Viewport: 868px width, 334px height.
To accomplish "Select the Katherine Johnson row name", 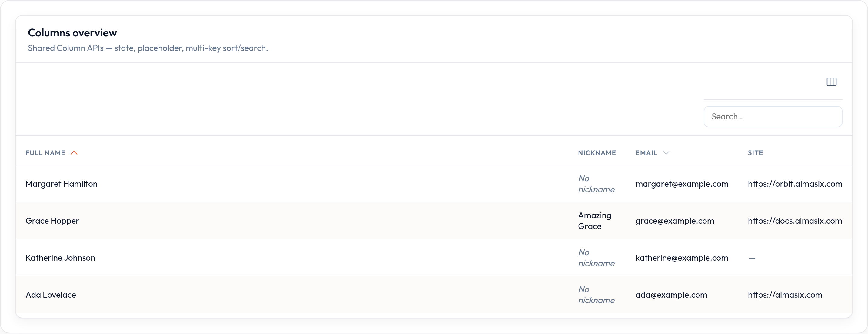I will [x=60, y=258].
